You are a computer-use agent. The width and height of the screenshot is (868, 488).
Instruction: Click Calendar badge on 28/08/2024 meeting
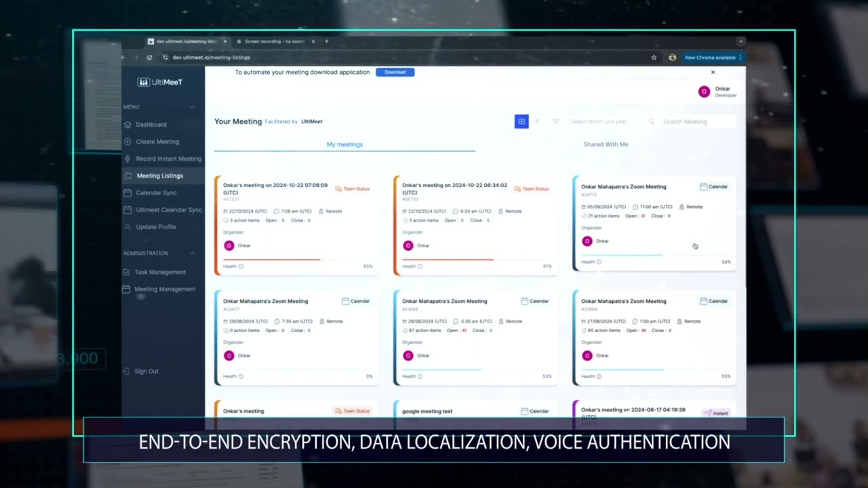click(534, 302)
